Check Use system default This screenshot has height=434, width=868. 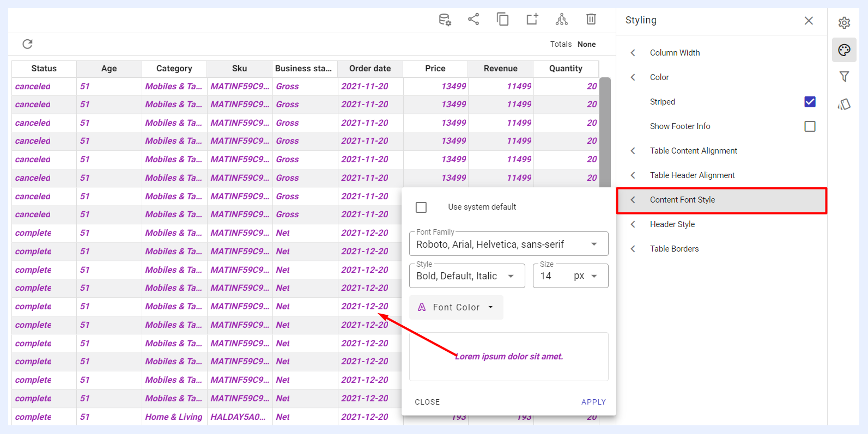(x=421, y=207)
